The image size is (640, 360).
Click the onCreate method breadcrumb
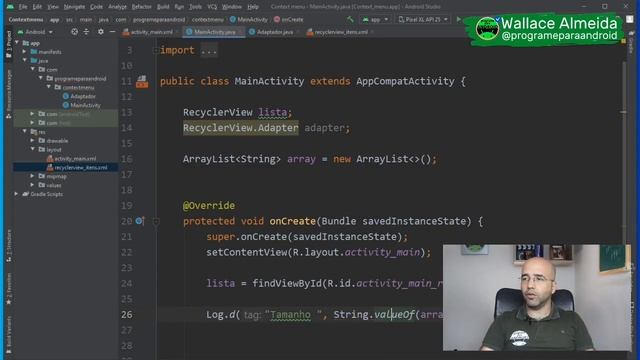click(x=289, y=19)
